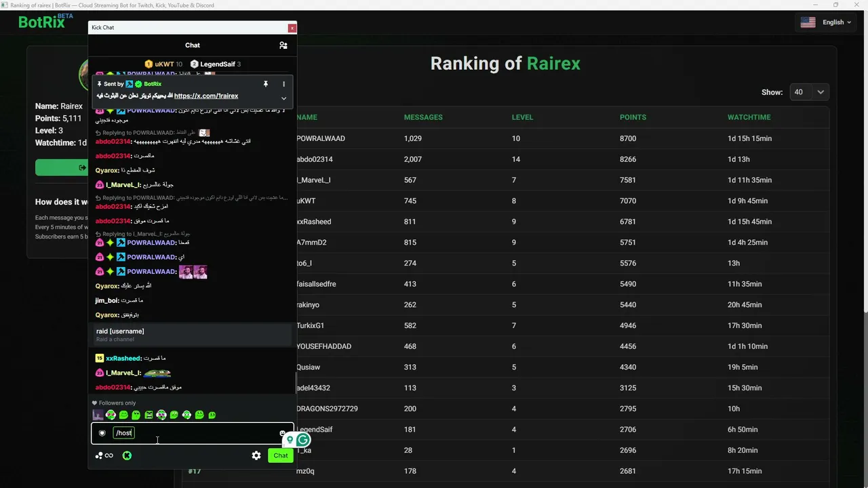Click TurkixG1 in the ranking table
Screen dimensions: 868x488
[x=311, y=325]
